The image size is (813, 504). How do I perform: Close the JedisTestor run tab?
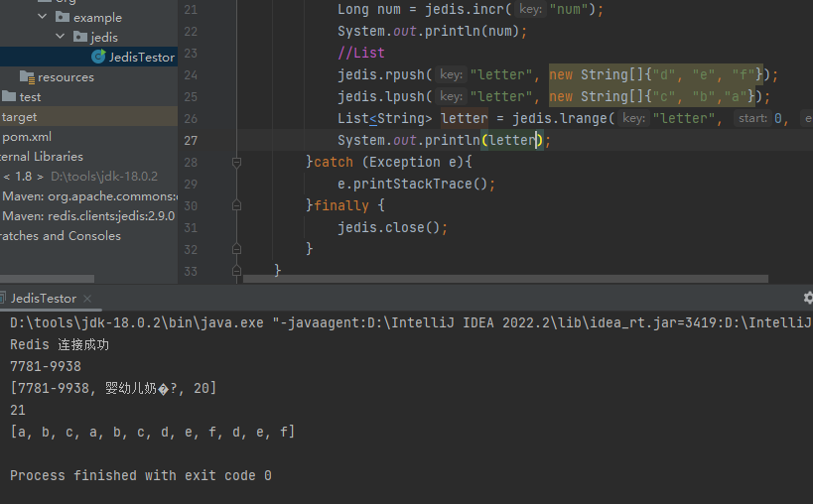[x=86, y=299]
